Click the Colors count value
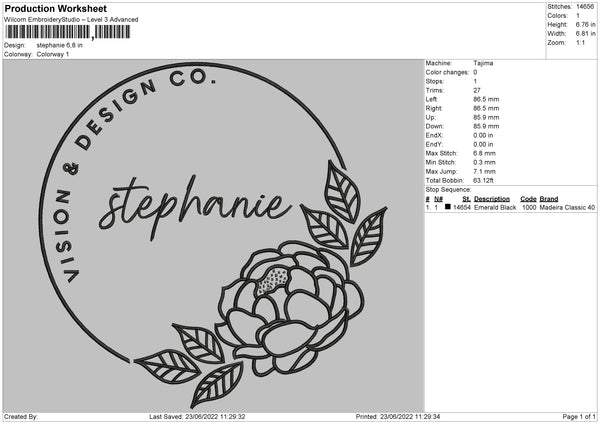This screenshot has width=600, height=424. 578,16
